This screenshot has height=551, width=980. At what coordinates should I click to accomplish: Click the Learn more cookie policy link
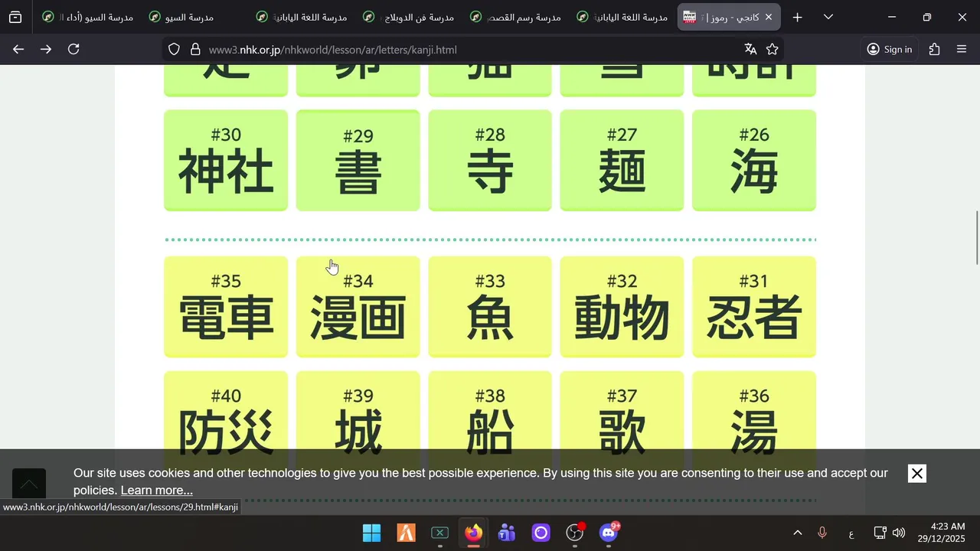coord(156,491)
